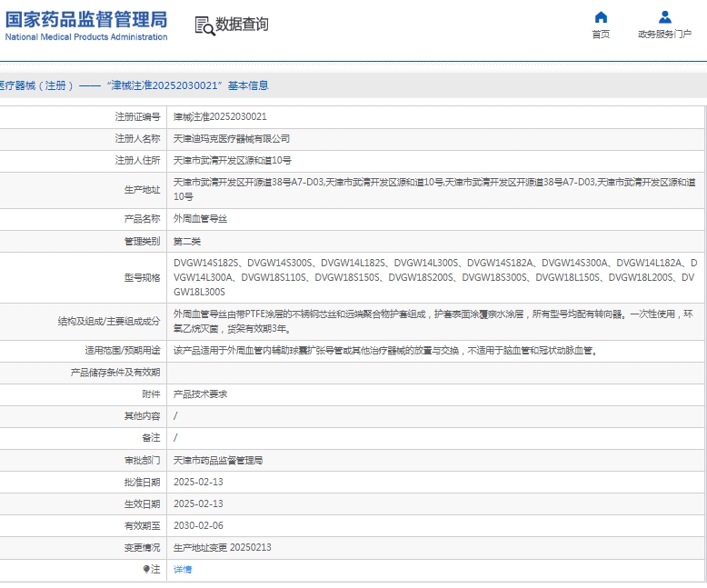Click the approval department 天津市药品监督管理局 value
The height and width of the screenshot is (588, 707).
[x=218, y=460]
